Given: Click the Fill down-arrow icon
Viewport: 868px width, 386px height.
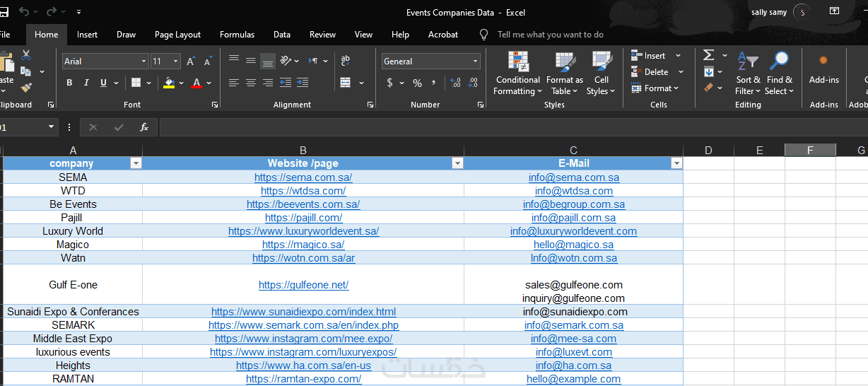Looking at the screenshot, I should click(x=708, y=71).
